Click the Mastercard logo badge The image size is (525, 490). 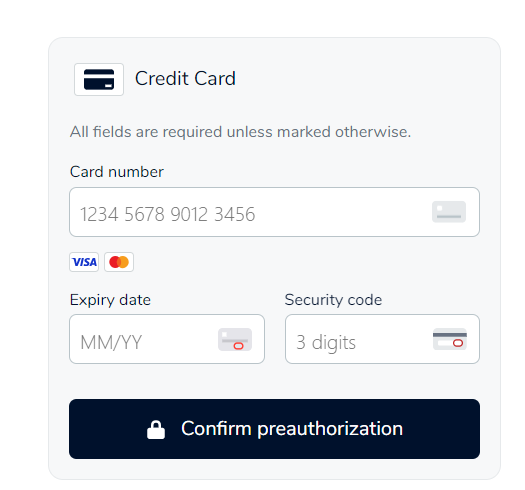coord(119,262)
